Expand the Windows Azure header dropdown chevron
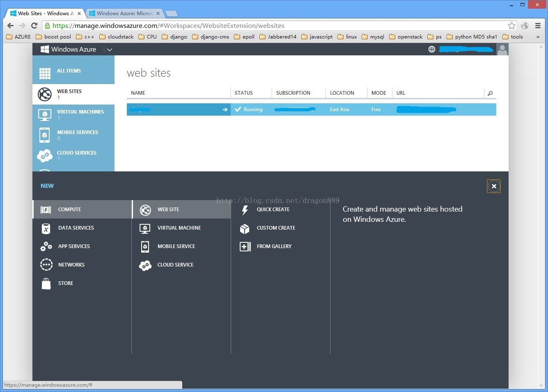The width and height of the screenshot is (548, 392). (109, 50)
